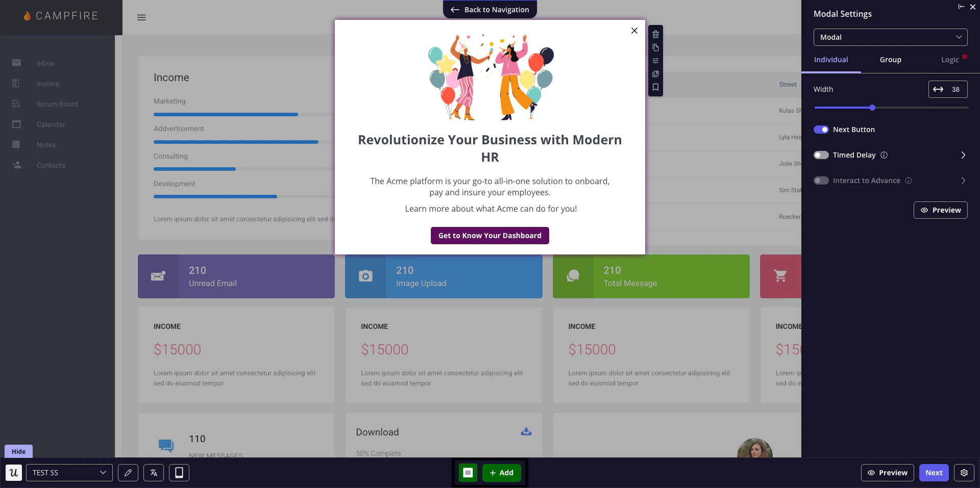Click the Image Upload camera icon
980x488 pixels.
[x=365, y=276]
